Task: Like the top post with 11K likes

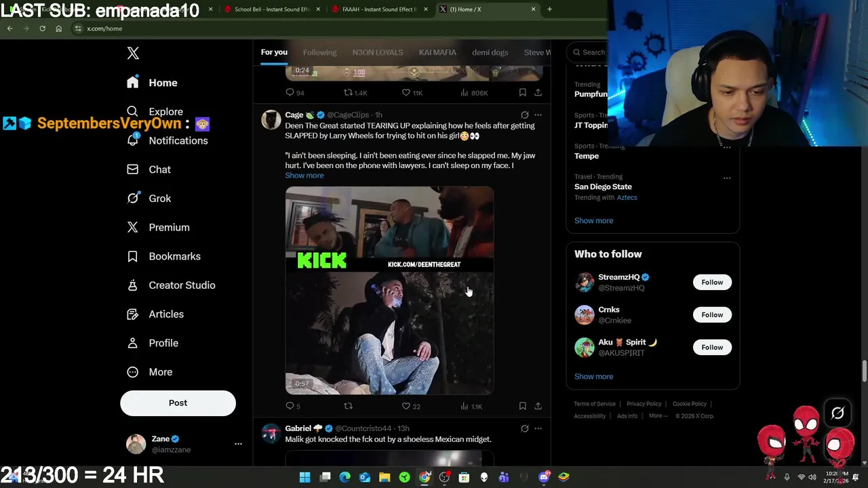Action: pyautogui.click(x=406, y=93)
